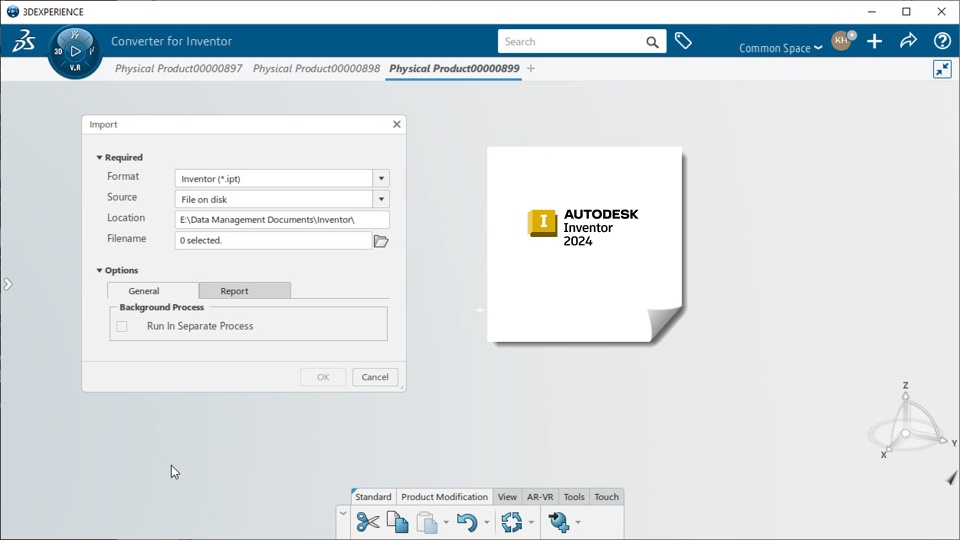Open the Touch toolbar tab
The width and height of the screenshot is (960, 540).
click(x=607, y=497)
